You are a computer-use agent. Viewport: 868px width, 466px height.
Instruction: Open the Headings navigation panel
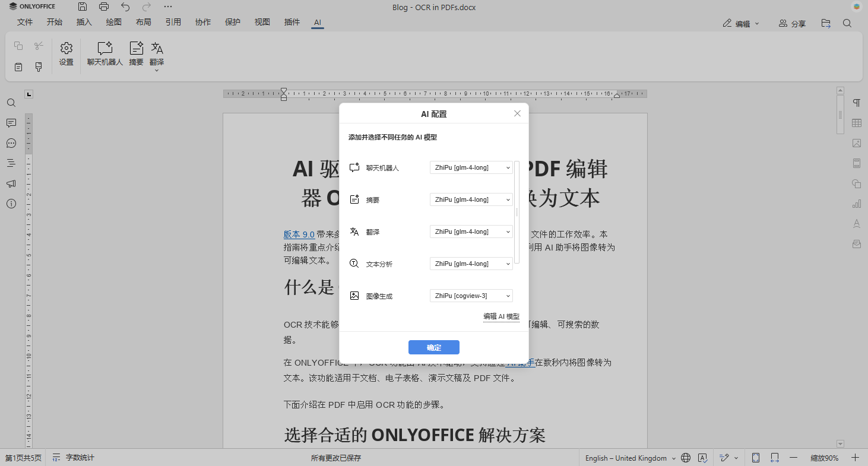click(11, 163)
